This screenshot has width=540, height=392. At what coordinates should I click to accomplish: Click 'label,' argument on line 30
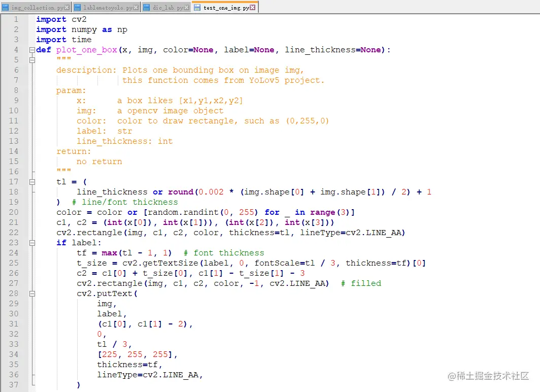coord(112,314)
